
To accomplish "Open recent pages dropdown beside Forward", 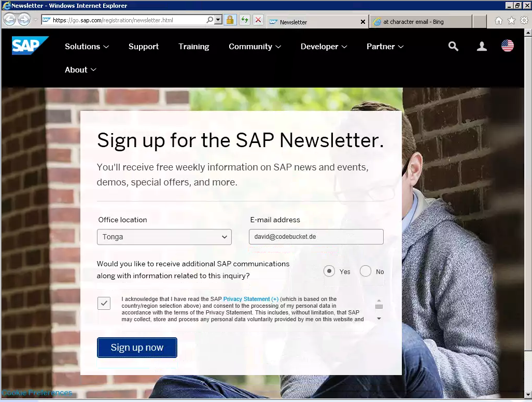I will pyautogui.click(x=35, y=20).
